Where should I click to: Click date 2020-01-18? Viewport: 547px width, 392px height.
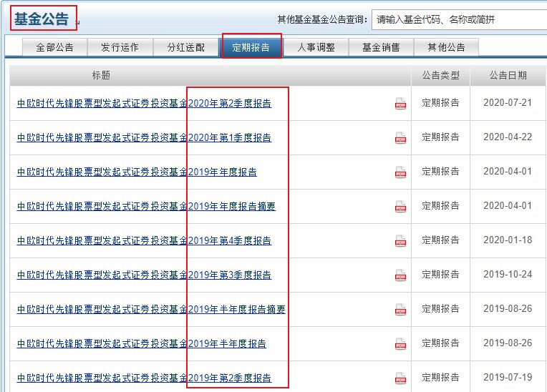508,240
